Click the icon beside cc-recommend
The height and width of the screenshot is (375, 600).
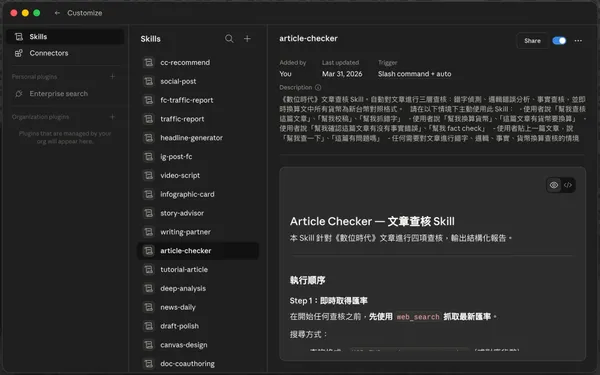tap(148, 62)
